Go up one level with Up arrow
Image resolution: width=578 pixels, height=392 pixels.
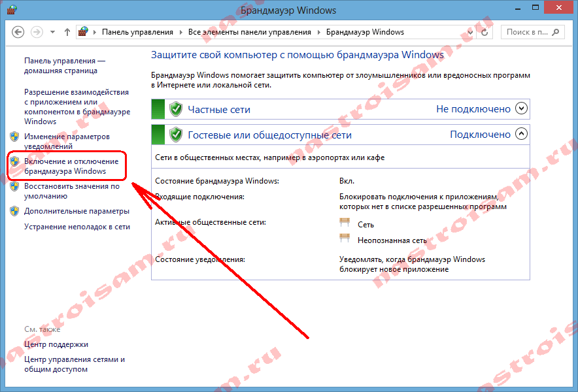point(67,32)
